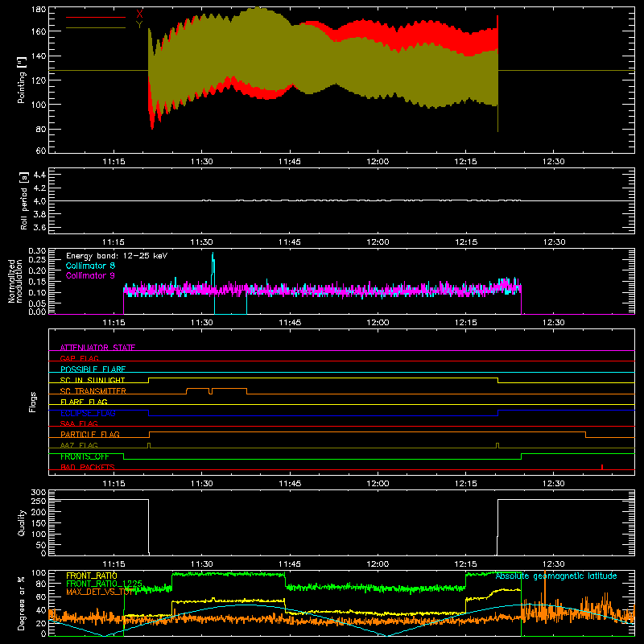Click the 'Absolute geomagnetic latitude' label
Image resolution: width=644 pixels, height=644 pixels.
click(x=556, y=576)
